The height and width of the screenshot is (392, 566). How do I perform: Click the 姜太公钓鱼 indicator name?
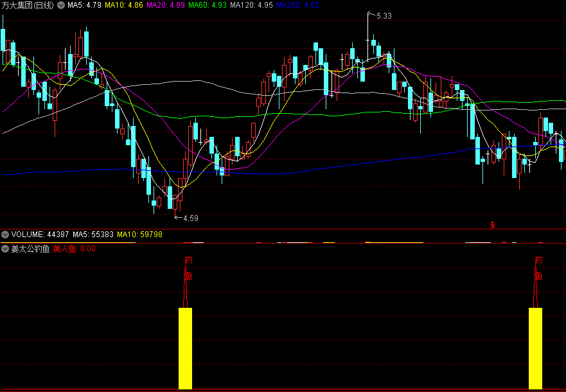[30, 249]
